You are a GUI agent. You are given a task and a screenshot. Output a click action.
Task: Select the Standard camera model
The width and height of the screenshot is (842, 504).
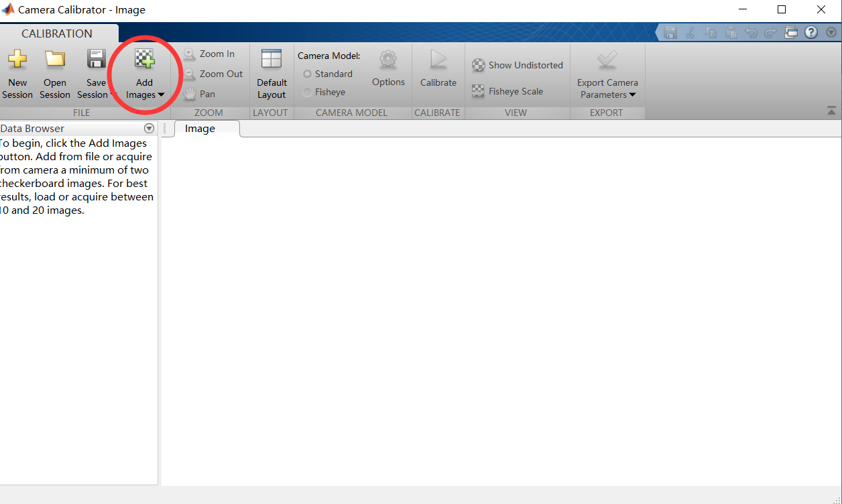pos(328,74)
